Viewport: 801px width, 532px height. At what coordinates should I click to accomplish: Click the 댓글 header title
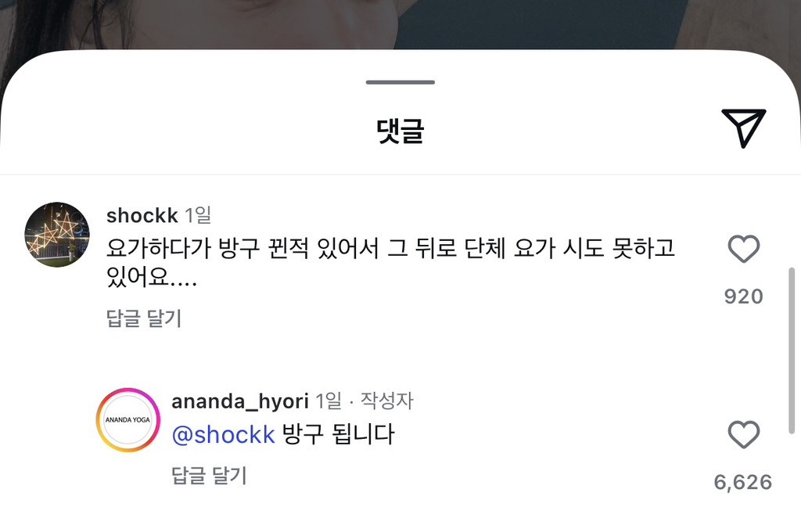click(400, 131)
